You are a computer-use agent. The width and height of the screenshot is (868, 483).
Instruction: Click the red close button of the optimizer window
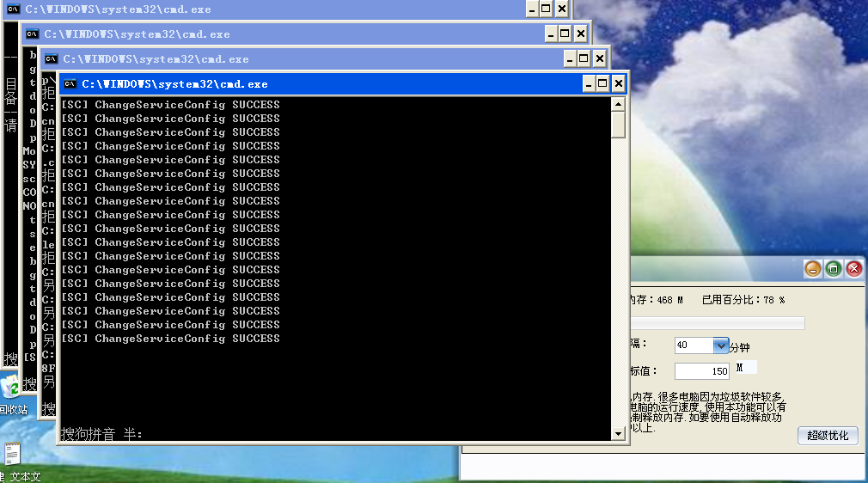[853, 269]
